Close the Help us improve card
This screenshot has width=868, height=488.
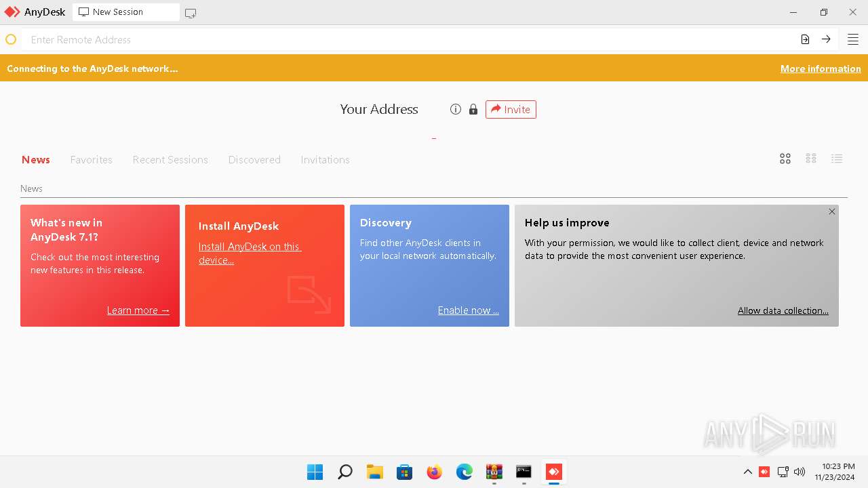832,211
